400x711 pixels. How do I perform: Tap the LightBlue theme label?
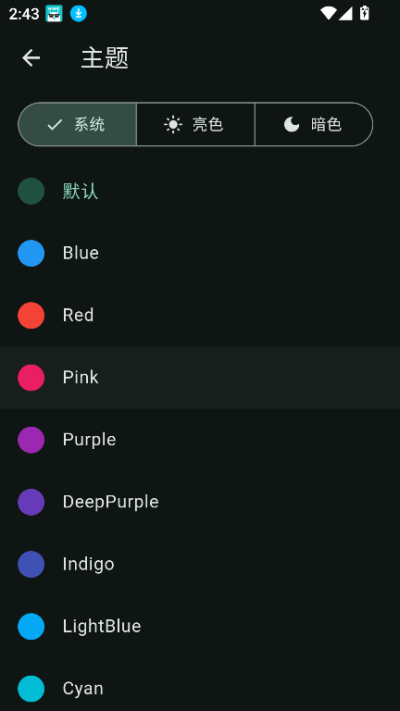[x=102, y=626]
